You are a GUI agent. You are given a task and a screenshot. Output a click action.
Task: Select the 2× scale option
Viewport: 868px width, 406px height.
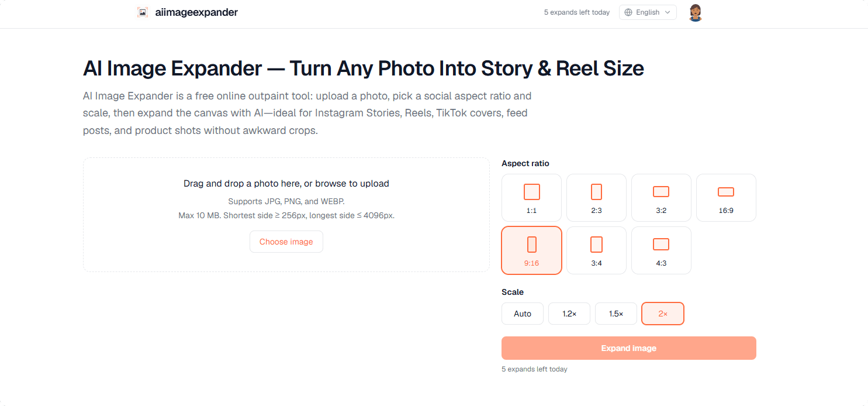pyautogui.click(x=663, y=314)
